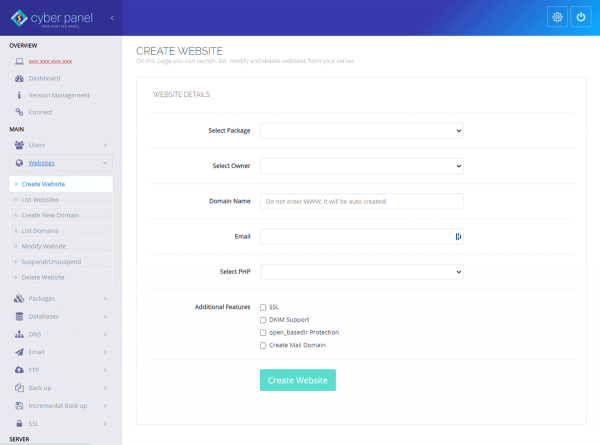Choose Modify Website menu item
Image resolution: width=600 pixels, height=445 pixels.
coord(61,246)
